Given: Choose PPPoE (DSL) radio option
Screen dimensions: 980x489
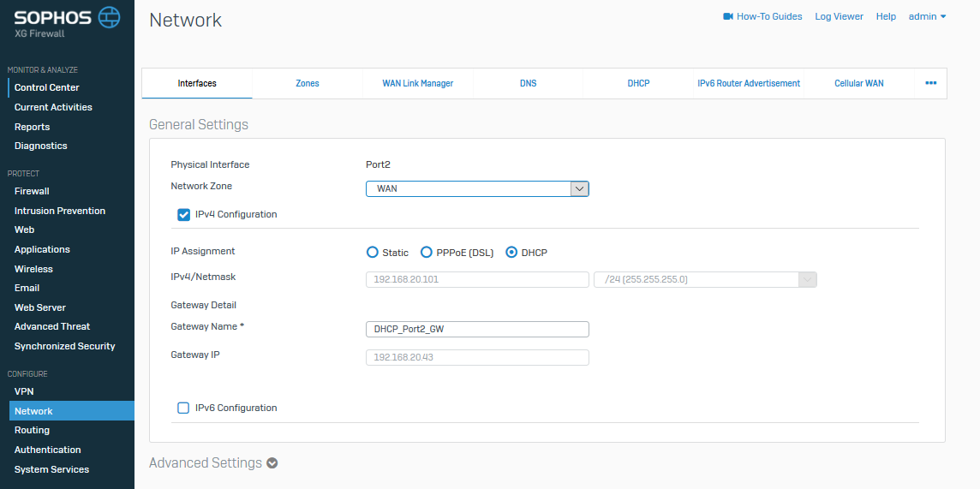Looking at the screenshot, I should tap(426, 253).
